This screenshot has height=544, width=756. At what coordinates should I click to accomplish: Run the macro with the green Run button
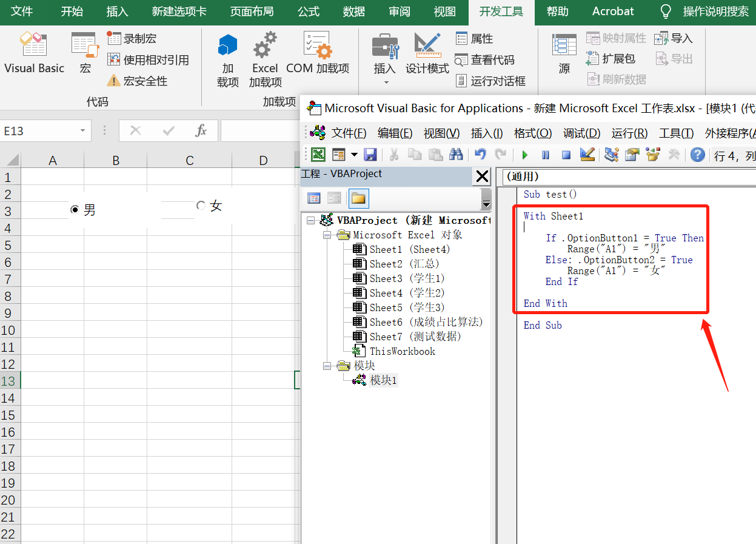[x=524, y=155]
